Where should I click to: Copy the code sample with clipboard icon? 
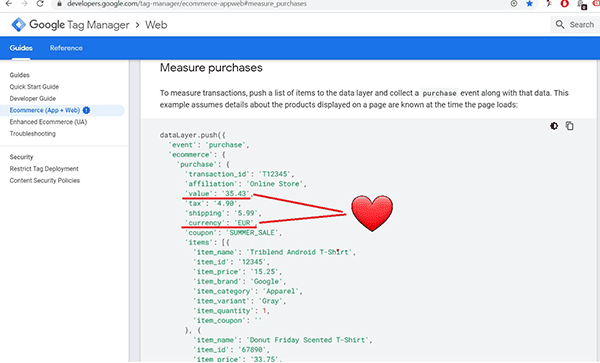[x=569, y=126]
